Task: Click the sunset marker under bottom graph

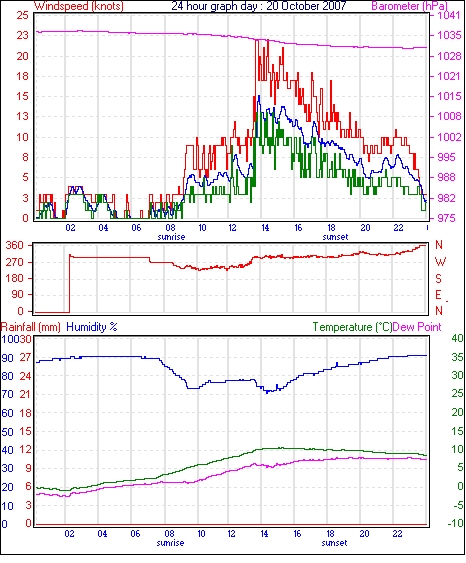Action: (334, 543)
